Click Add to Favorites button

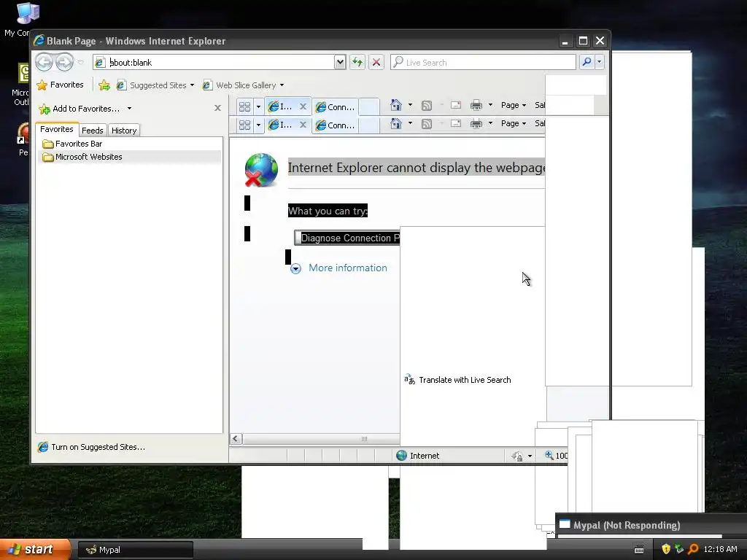click(80, 109)
